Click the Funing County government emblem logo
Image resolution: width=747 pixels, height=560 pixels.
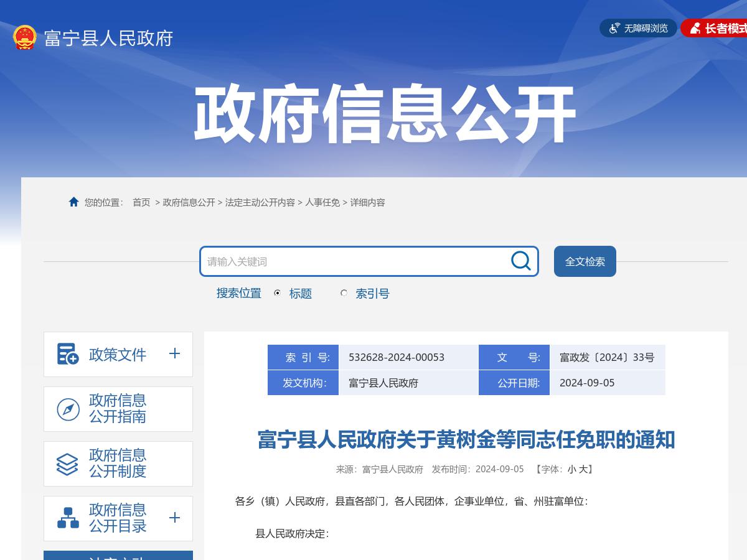24,37
